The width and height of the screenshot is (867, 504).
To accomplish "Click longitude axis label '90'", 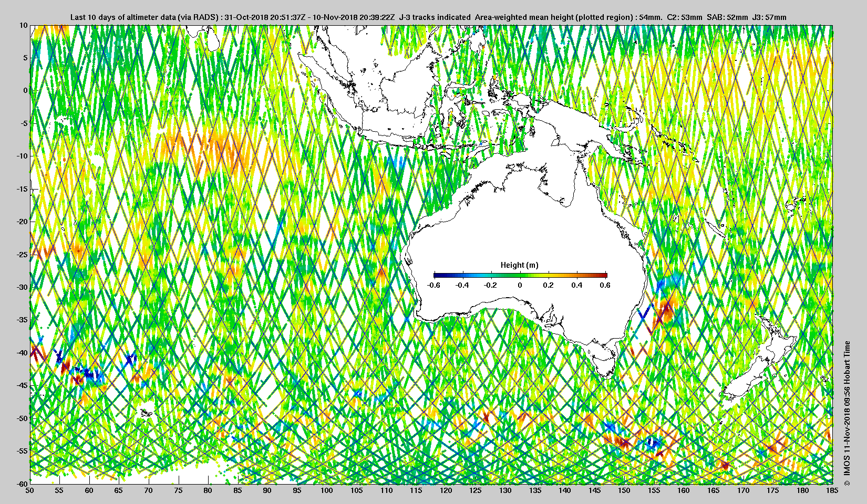I will [267, 490].
